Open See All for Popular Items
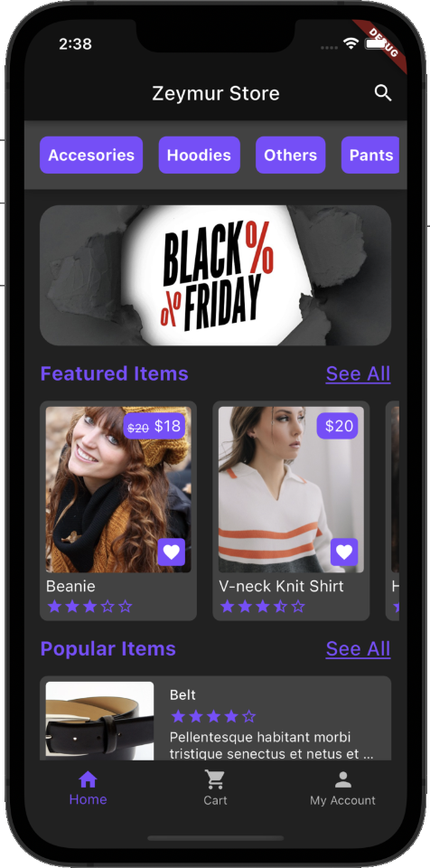 (358, 649)
